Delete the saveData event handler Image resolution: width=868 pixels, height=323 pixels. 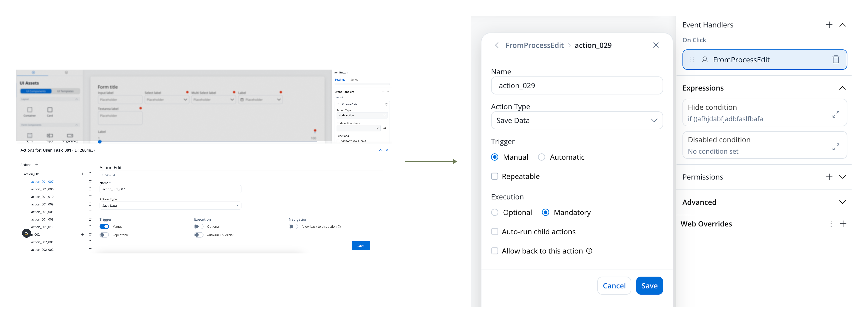coord(387,104)
